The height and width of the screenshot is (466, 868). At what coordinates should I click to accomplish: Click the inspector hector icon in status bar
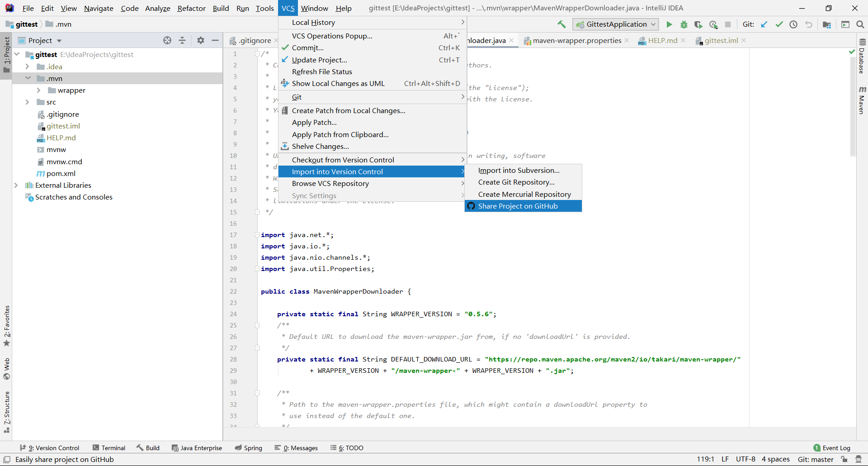(859, 459)
